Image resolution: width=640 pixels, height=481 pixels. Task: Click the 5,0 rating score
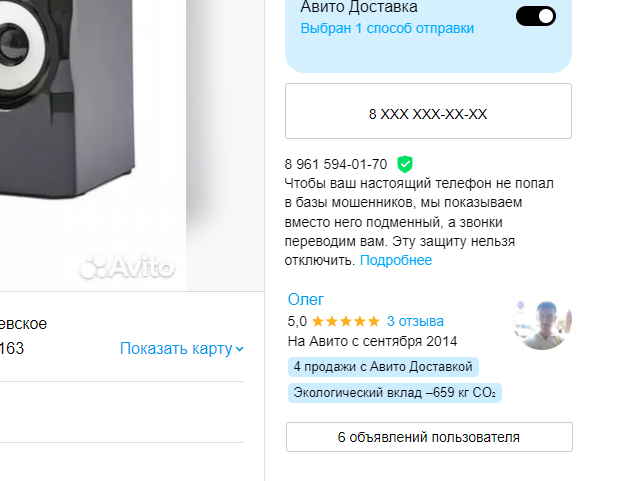(x=297, y=321)
